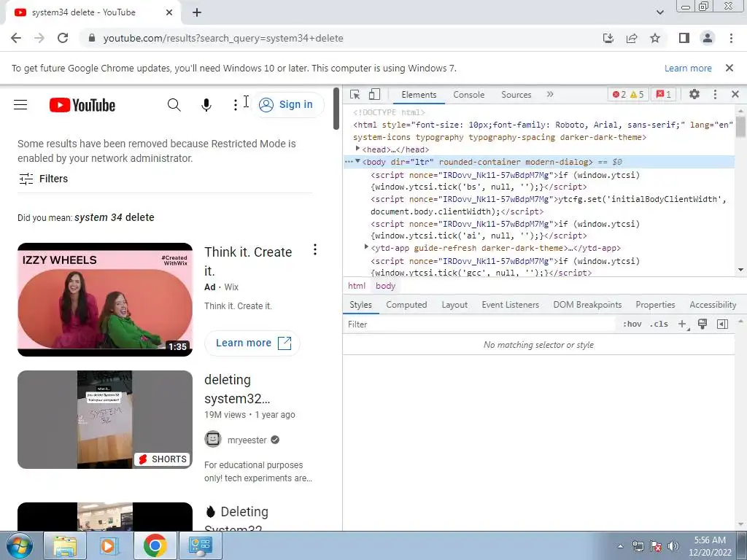Open the Windows Start button

point(20,545)
